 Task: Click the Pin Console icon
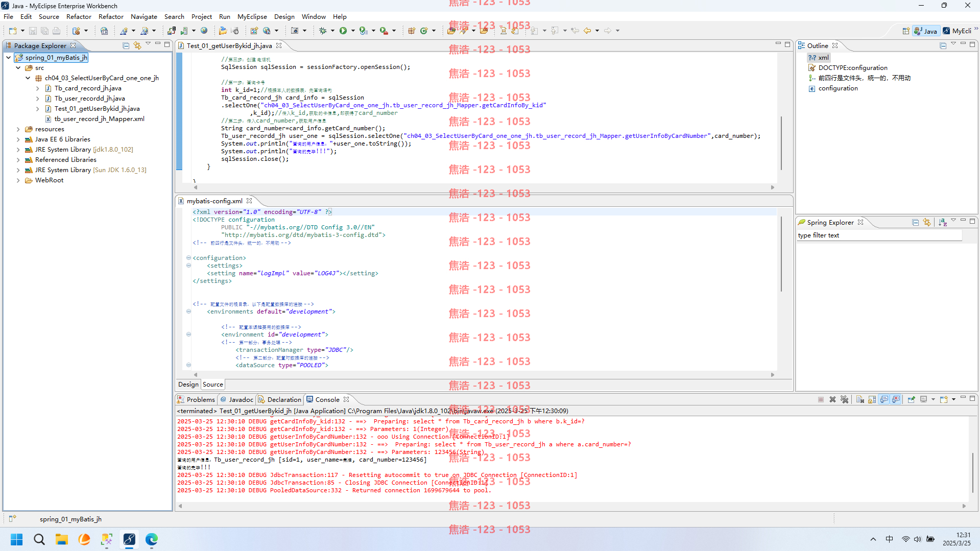pyautogui.click(x=911, y=399)
